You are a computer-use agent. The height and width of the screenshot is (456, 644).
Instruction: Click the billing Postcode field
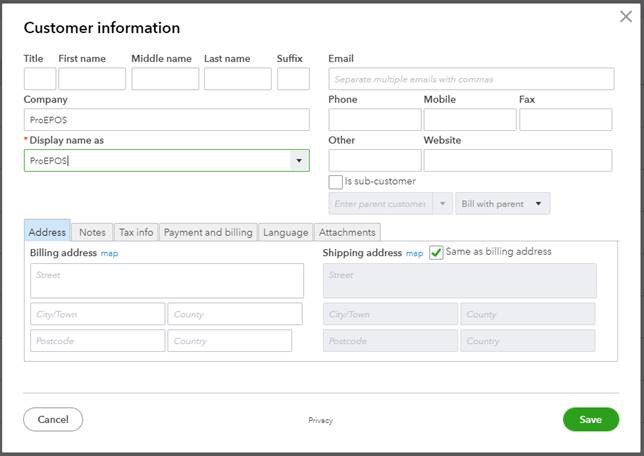(x=98, y=341)
